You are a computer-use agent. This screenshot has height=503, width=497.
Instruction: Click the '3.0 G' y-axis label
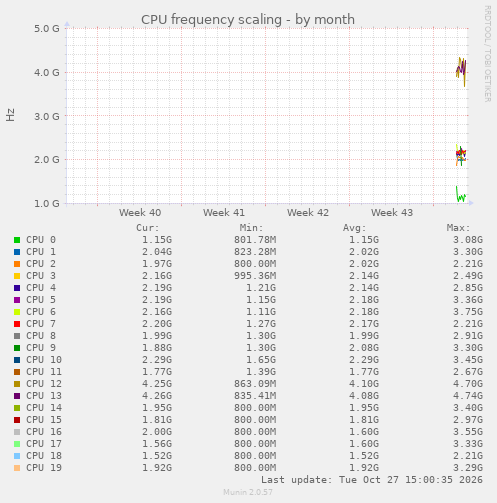tap(47, 116)
